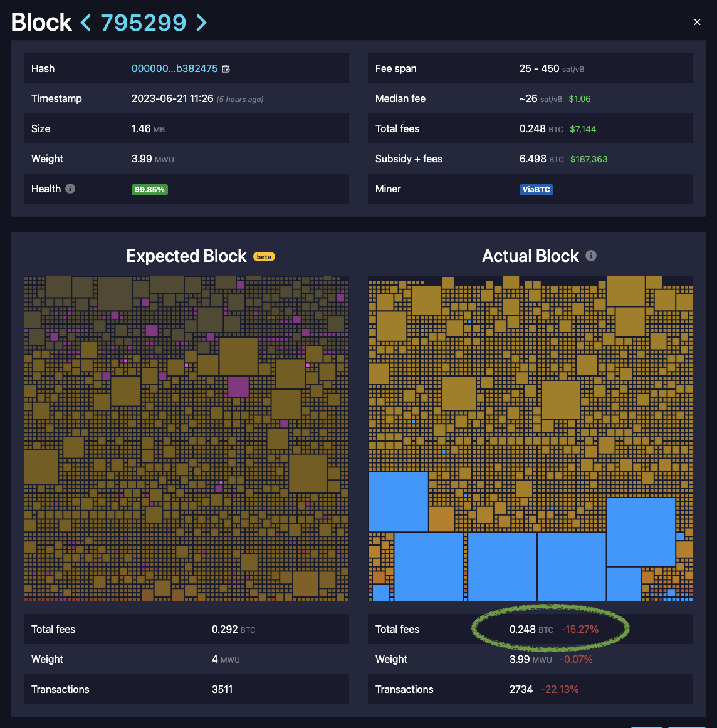This screenshot has width=717, height=728.
Task: Select the -0.07% weight difference
Action: click(x=576, y=660)
